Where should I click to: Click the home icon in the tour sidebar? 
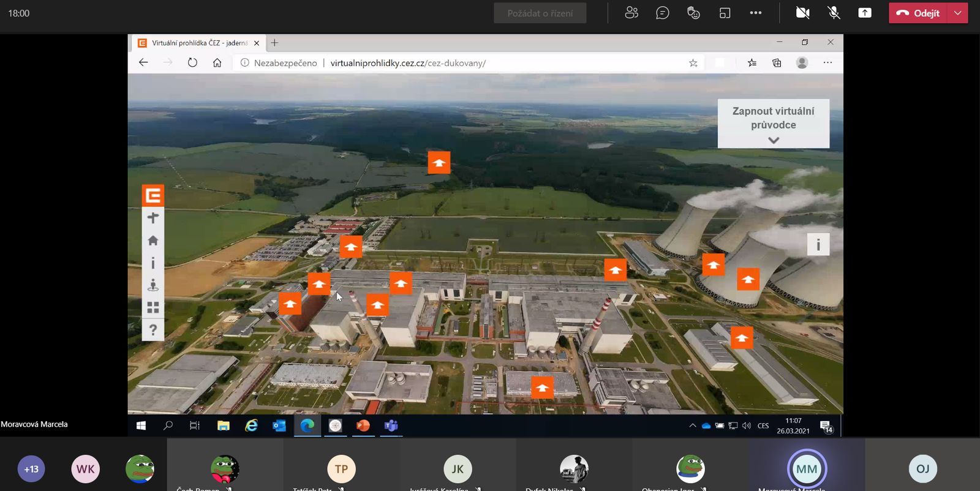tap(153, 241)
